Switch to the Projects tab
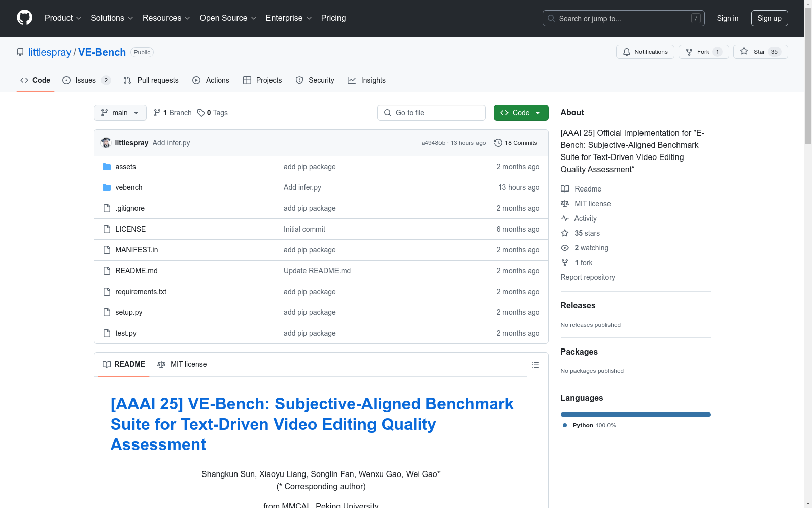Image resolution: width=812 pixels, height=508 pixels. point(262,80)
